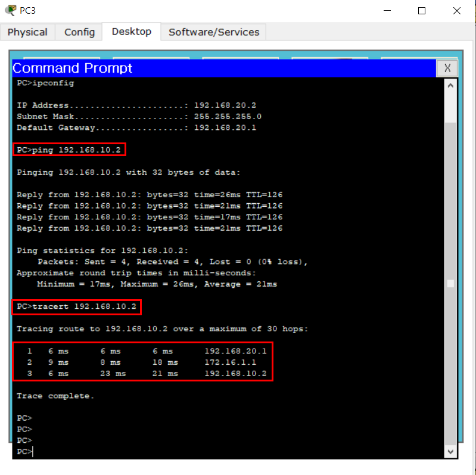
Task: Open the Physical tab
Action: pyautogui.click(x=27, y=32)
